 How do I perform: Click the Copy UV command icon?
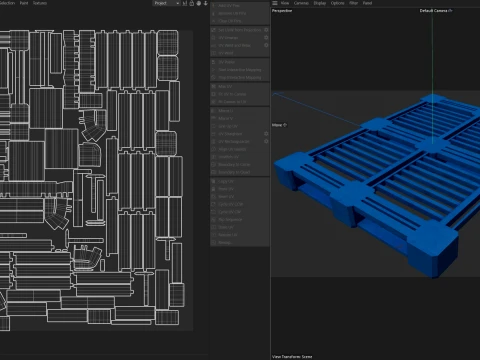[x=214, y=181]
